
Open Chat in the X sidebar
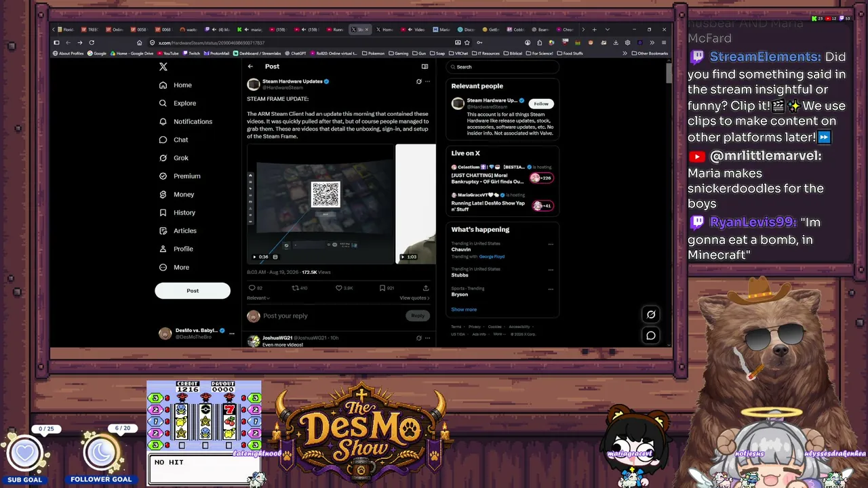tap(174, 140)
